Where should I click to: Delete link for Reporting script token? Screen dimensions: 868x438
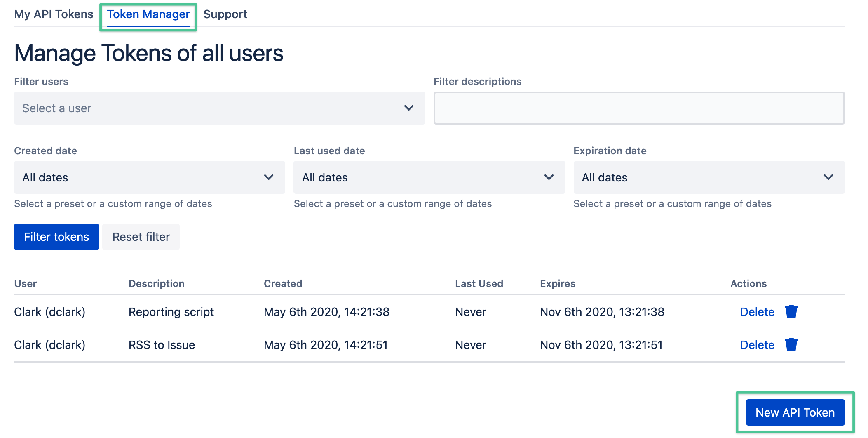coord(757,312)
